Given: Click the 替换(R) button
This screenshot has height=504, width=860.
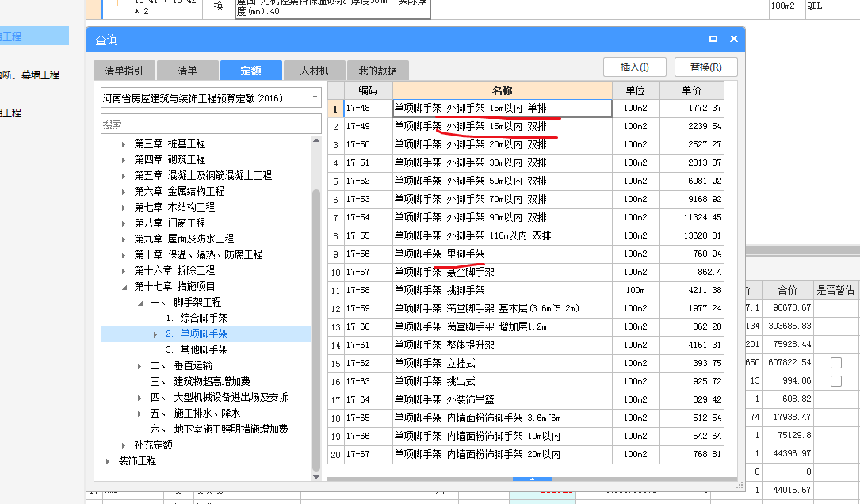Looking at the screenshot, I should click(x=706, y=67).
